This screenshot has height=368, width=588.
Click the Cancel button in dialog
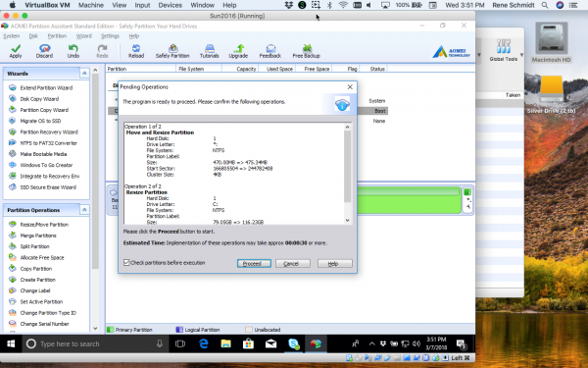292,264
